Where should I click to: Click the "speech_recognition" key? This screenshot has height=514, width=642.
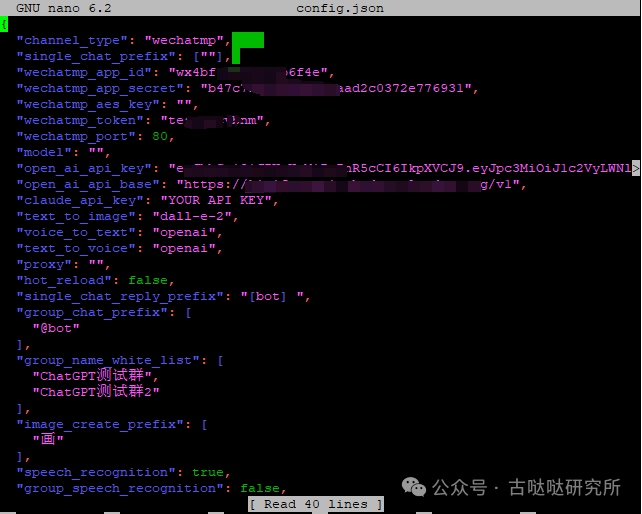coord(96,472)
